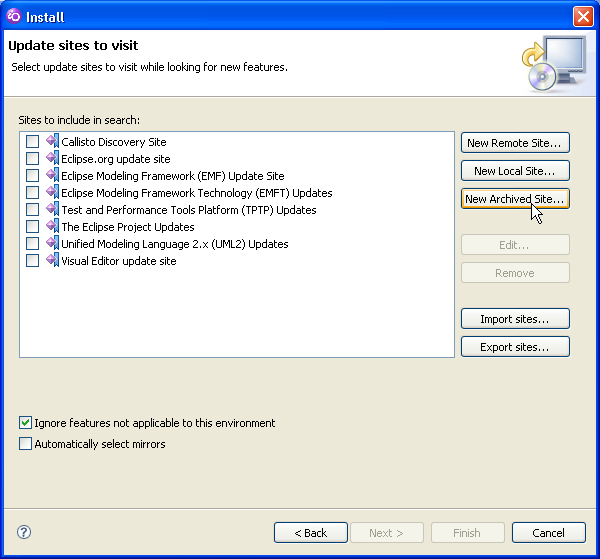The width and height of the screenshot is (600, 559).
Task: Go Back to the previous wizard page
Action: click(x=311, y=533)
